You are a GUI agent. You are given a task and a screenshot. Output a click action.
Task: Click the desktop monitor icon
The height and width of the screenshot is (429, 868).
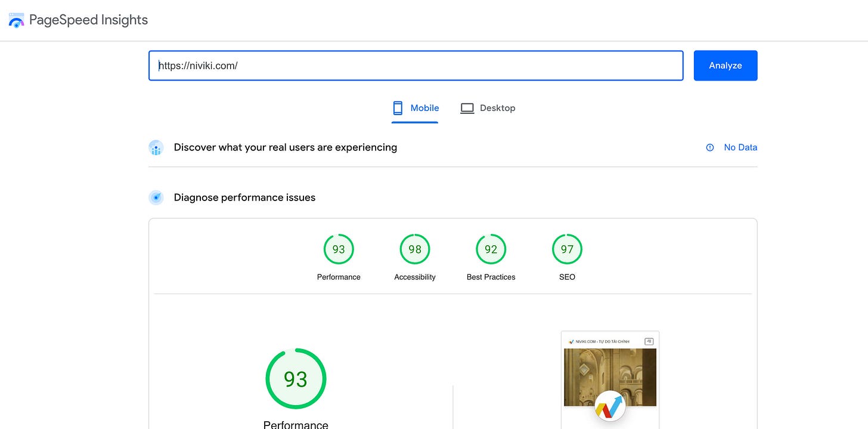click(467, 108)
